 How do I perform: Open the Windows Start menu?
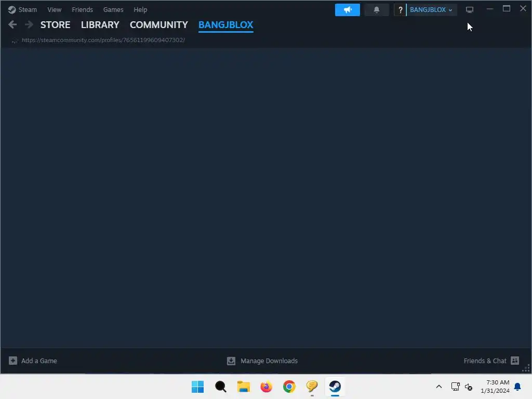(x=197, y=387)
